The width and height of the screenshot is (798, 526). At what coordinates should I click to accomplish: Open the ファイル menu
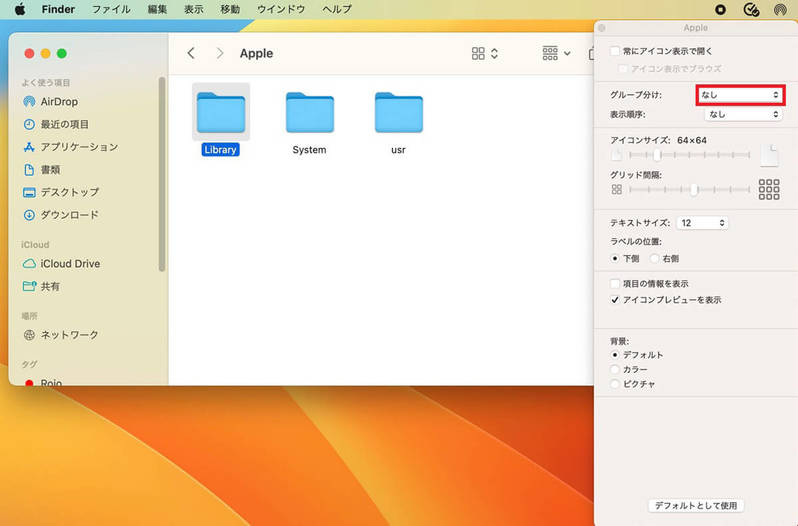pyautogui.click(x=111, y=9)
